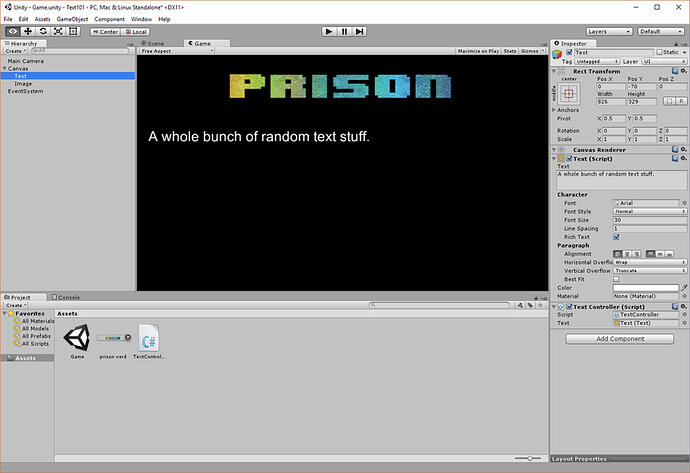Click the save search star icon
Viewport: 690px width, 473px height.
[x=540, y=305]
